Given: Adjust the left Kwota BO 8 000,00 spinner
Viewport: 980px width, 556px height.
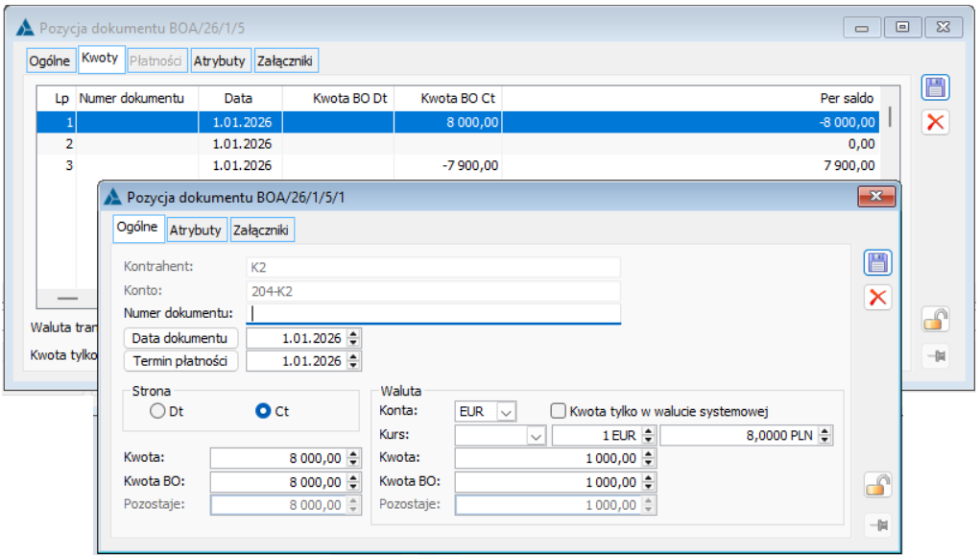Looking at the screenshot, I should tap(354, 482).
